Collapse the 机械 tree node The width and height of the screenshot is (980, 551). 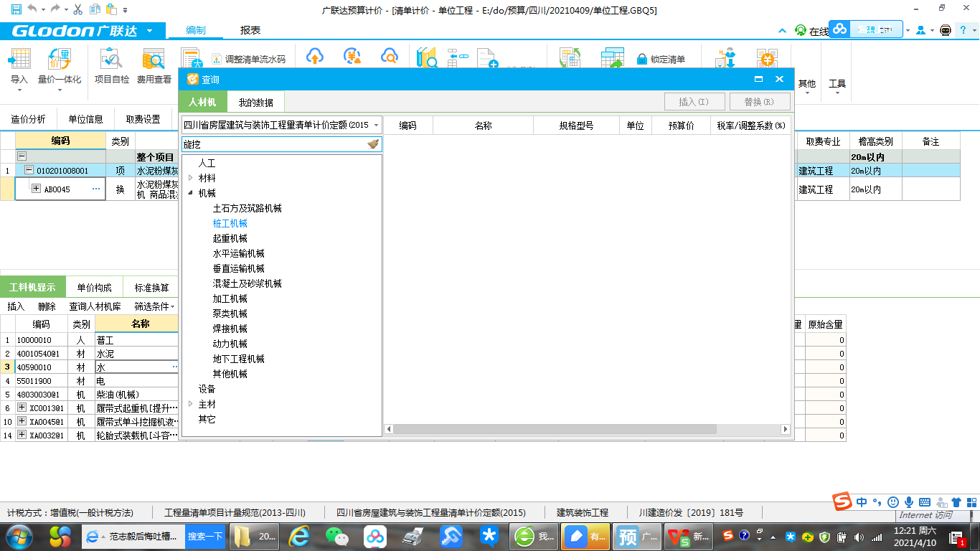[190, 193]
